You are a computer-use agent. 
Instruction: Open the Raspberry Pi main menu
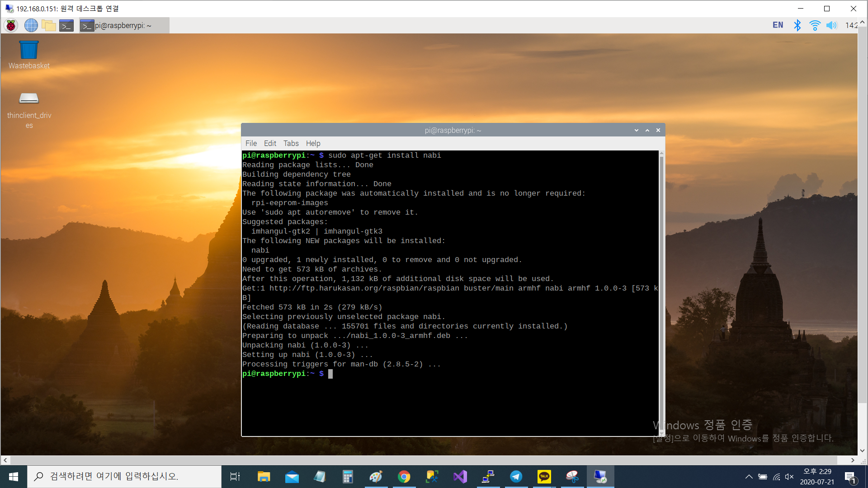point(11,25)
